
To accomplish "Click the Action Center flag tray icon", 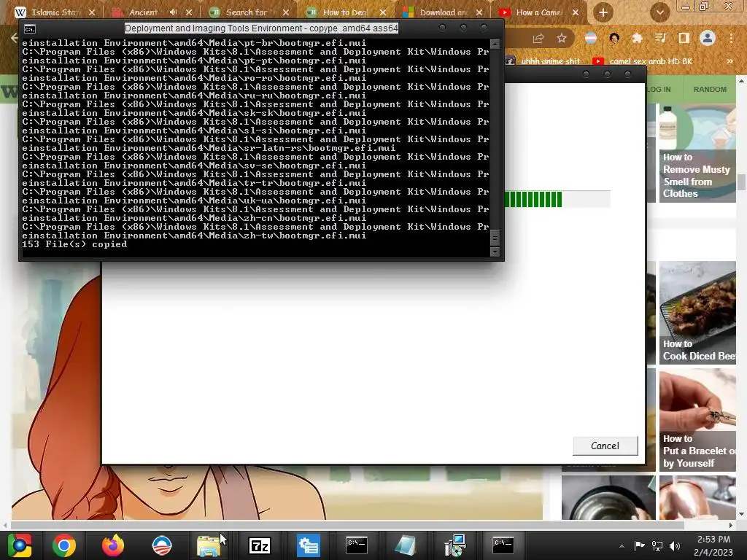I will point(639,545).
